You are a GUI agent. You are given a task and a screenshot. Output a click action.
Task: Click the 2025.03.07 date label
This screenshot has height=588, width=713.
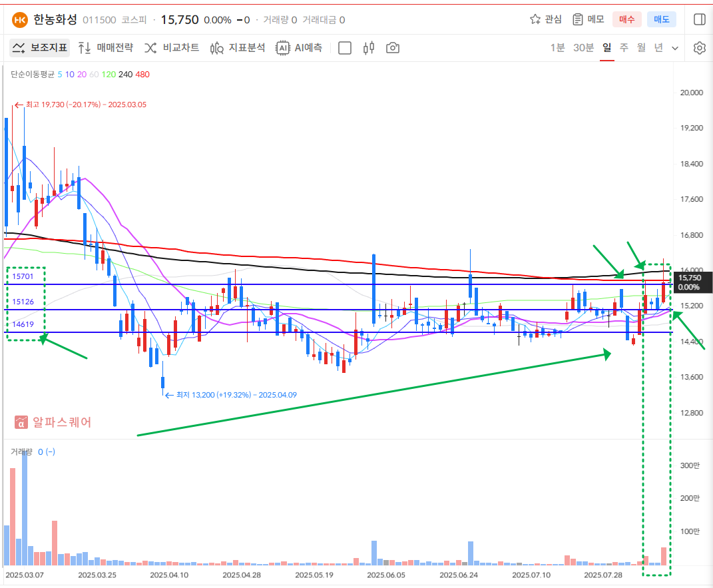pyautogui.click(x=25, y=575)
